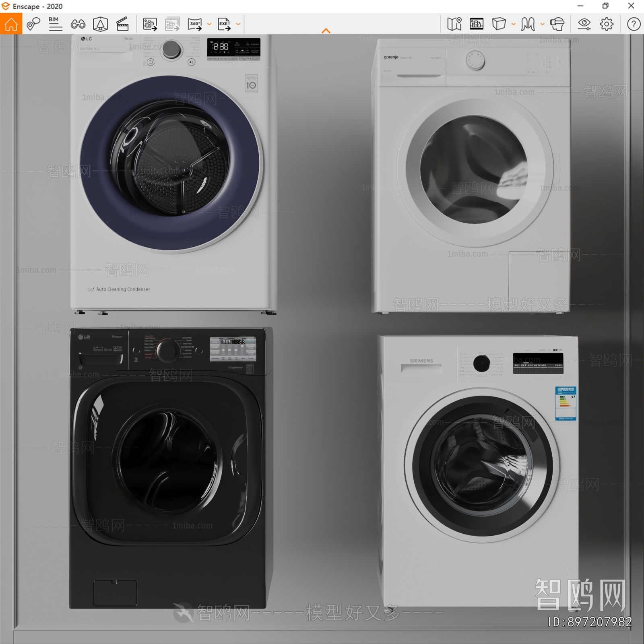Toggle the safe frame icon
This screenshot has width=644, height=644.
(x=100, y=24)
